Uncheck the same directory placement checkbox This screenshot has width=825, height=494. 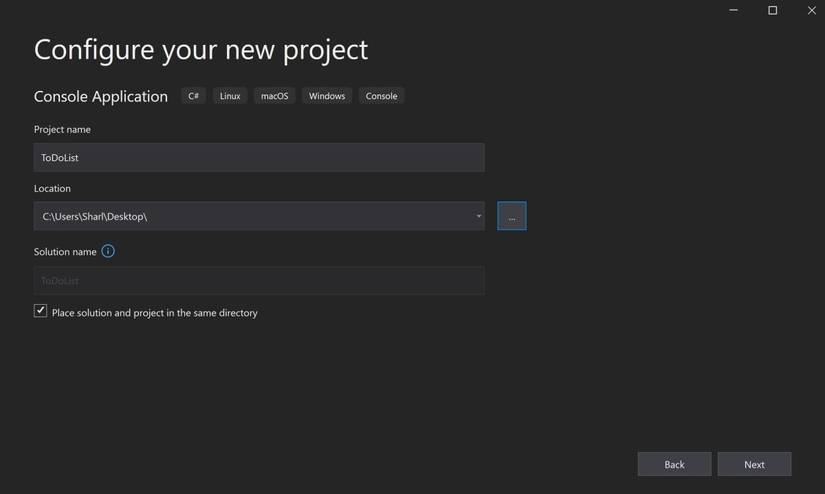click(x=41, y=311)
